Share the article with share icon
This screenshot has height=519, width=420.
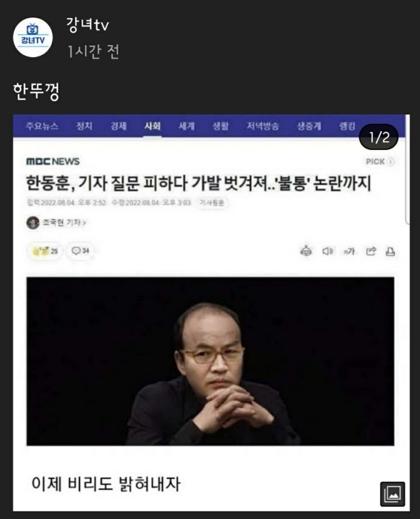tap(371, 251)
